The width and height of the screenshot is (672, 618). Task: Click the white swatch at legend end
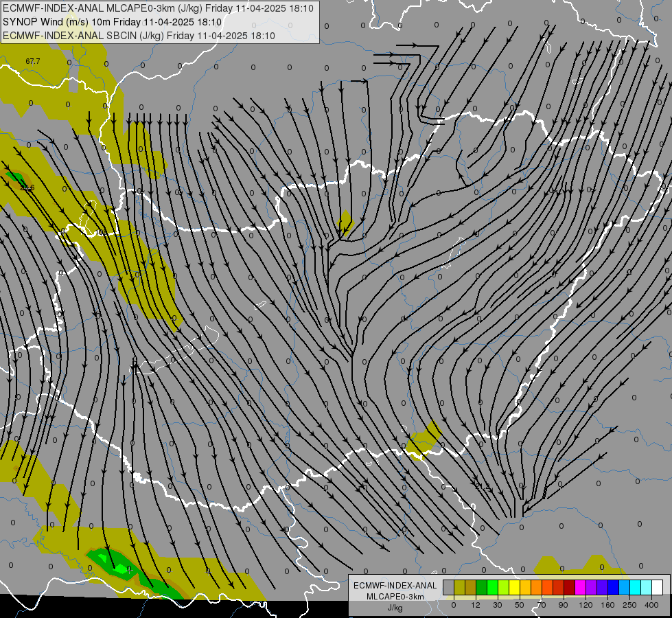click(658, 587)
